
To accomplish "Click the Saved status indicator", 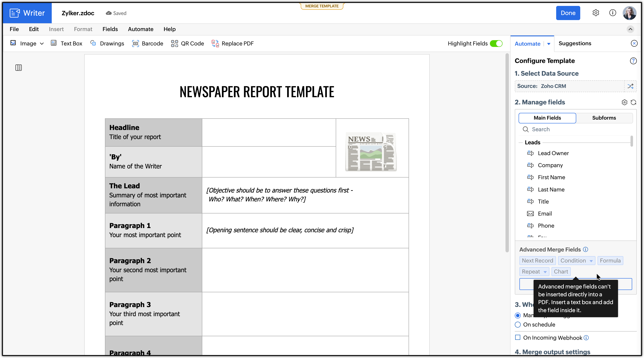I will tap(116, 13).
